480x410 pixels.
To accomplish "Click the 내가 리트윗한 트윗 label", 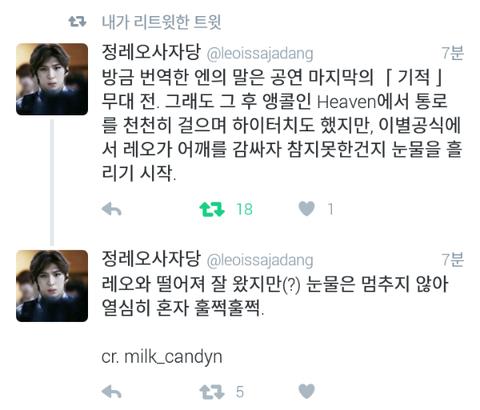I will [x=161, y=22].
